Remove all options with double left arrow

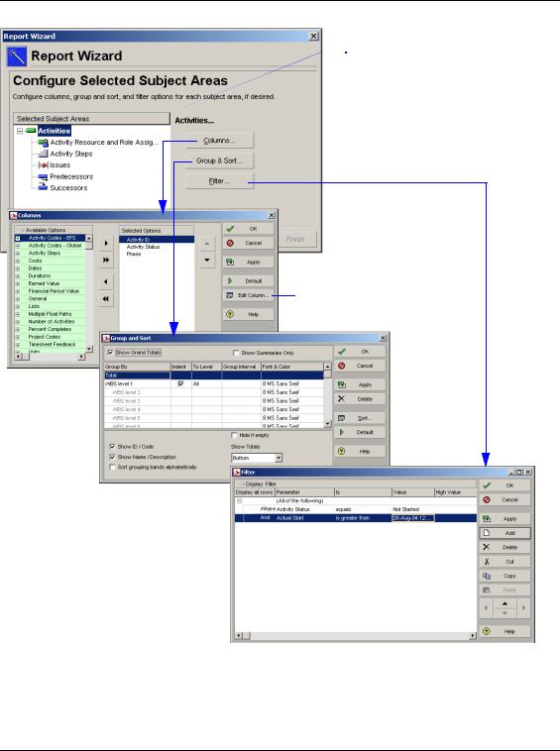tap(106, 299)
